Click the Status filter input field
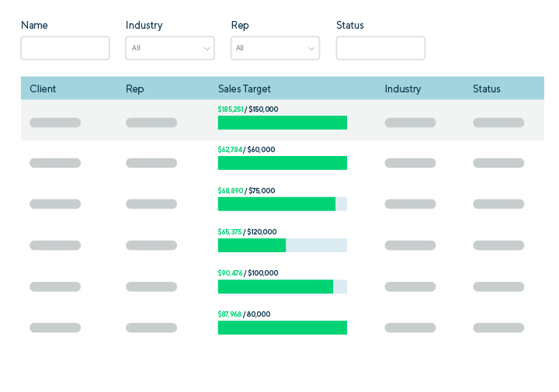 tap(380, 48)
